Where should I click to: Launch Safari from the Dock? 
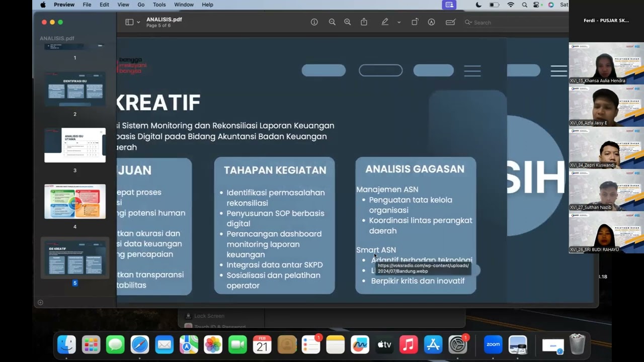(140, 344)
